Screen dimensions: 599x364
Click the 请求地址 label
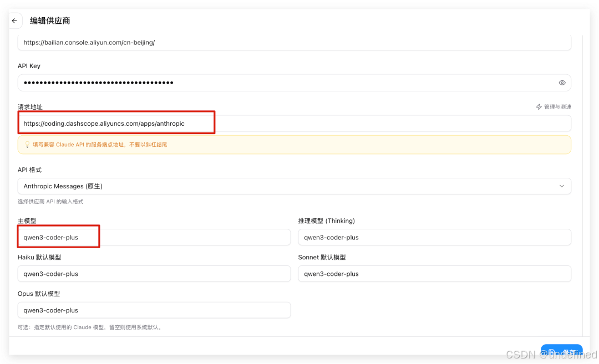[x=30, y=107]
